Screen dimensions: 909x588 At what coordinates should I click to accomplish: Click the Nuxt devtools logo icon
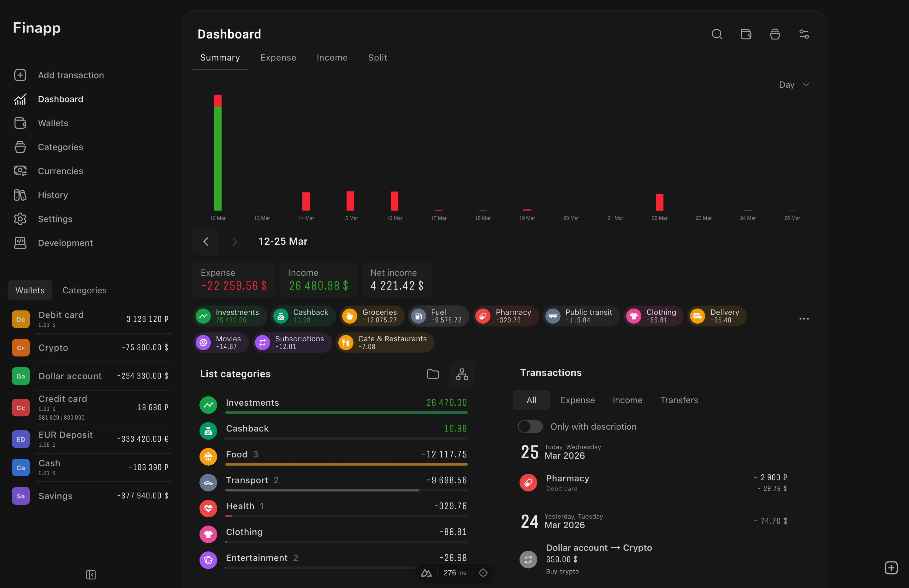point(426,573)
